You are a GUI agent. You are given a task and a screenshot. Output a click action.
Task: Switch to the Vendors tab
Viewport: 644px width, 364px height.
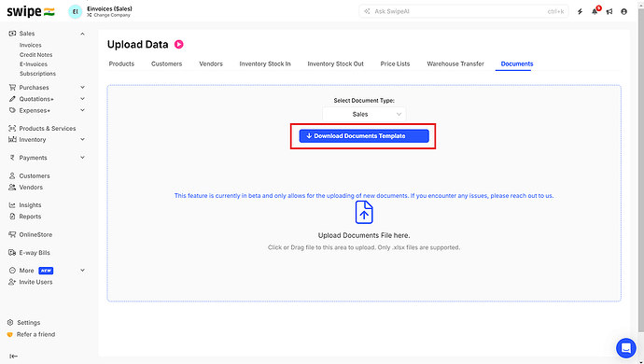211,63
